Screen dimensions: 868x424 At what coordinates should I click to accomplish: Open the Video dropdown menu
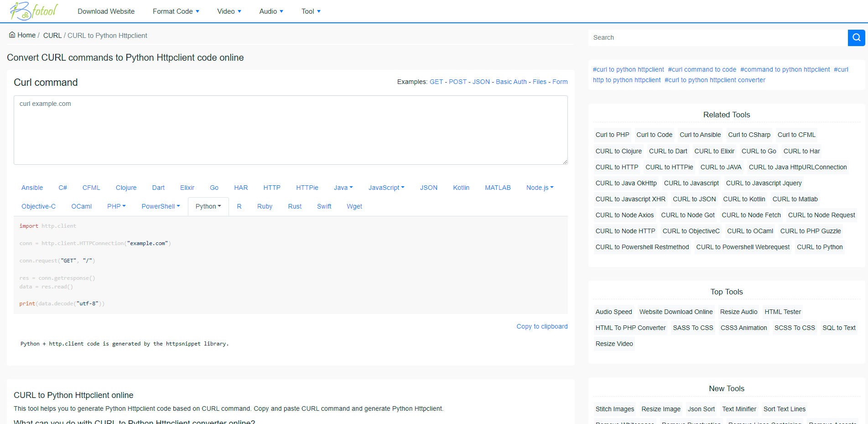(x=229, y=11)
